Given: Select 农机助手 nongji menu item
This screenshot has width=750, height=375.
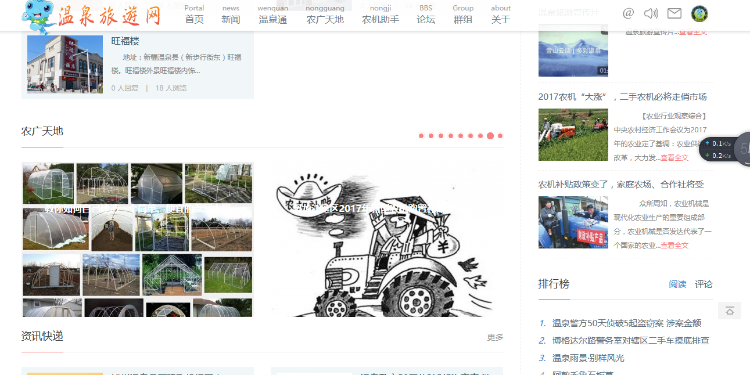Looking at the screenshot, I should click(x=380, y=14).
